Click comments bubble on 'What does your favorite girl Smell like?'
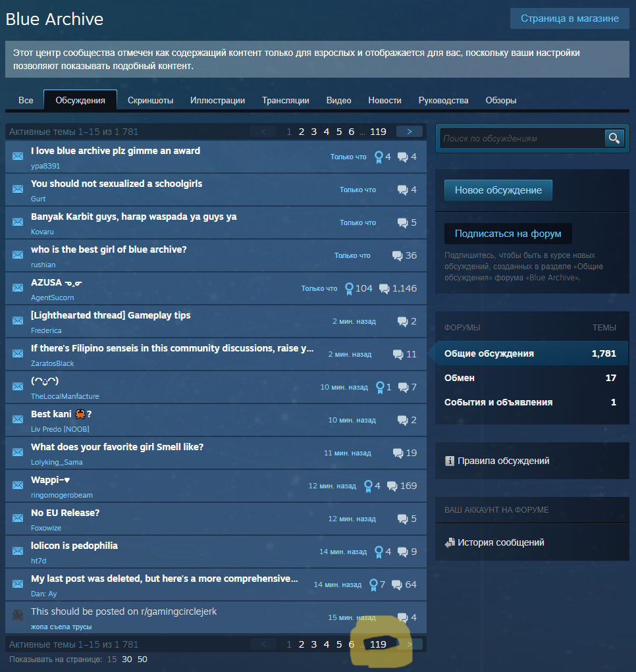This screenshot has width=636, height=672. 398,453
